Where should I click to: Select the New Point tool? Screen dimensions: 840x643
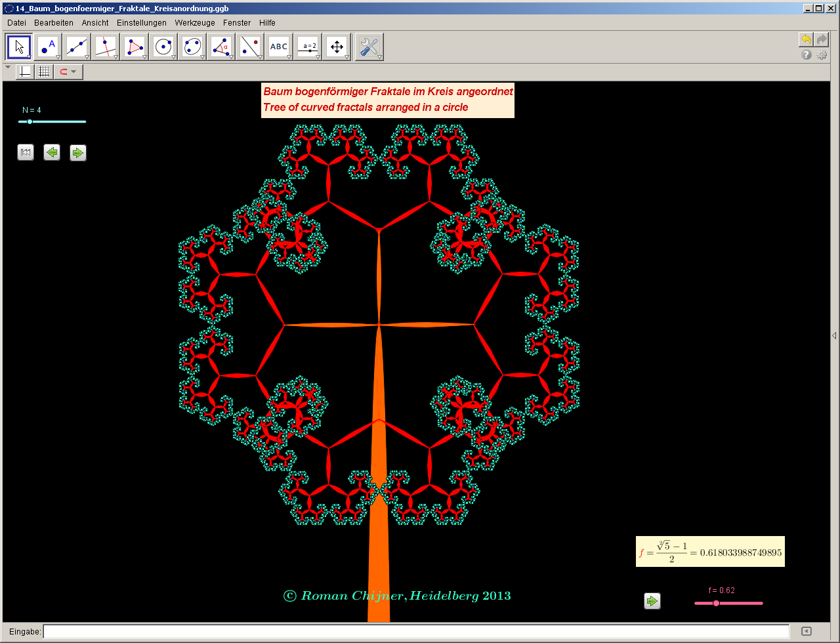(48, 47)
